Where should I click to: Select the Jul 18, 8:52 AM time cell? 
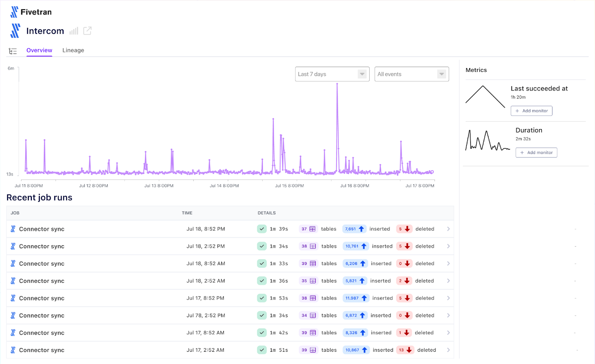(x=206, y=264)
